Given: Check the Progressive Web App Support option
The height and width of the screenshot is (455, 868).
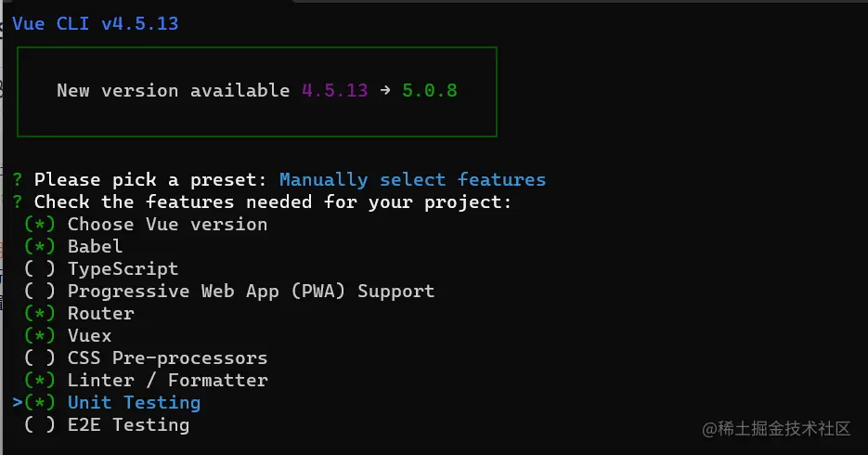Looking at the screenshot, I should coord(40,292).
